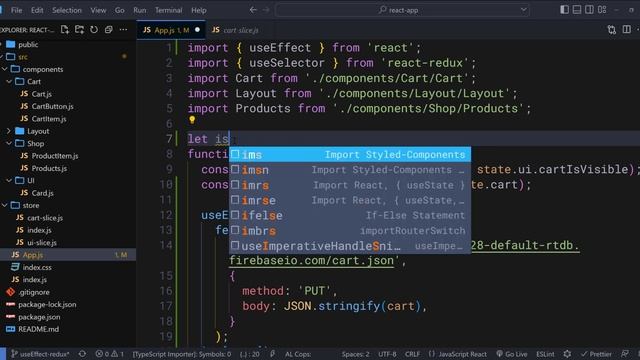Select the imrs snippet suggestion
640x360 pixels.
coord(350,185)
